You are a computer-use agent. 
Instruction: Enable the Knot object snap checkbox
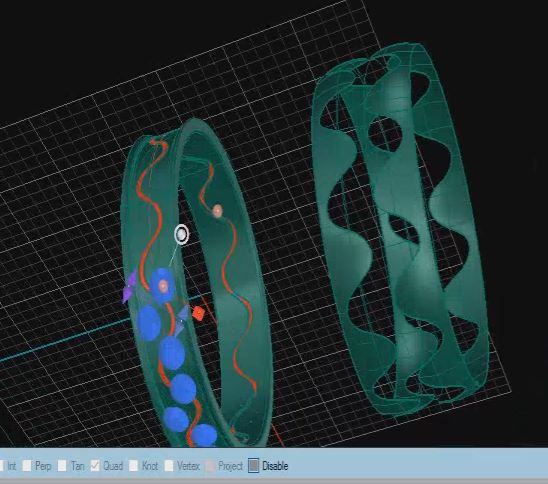134,465
